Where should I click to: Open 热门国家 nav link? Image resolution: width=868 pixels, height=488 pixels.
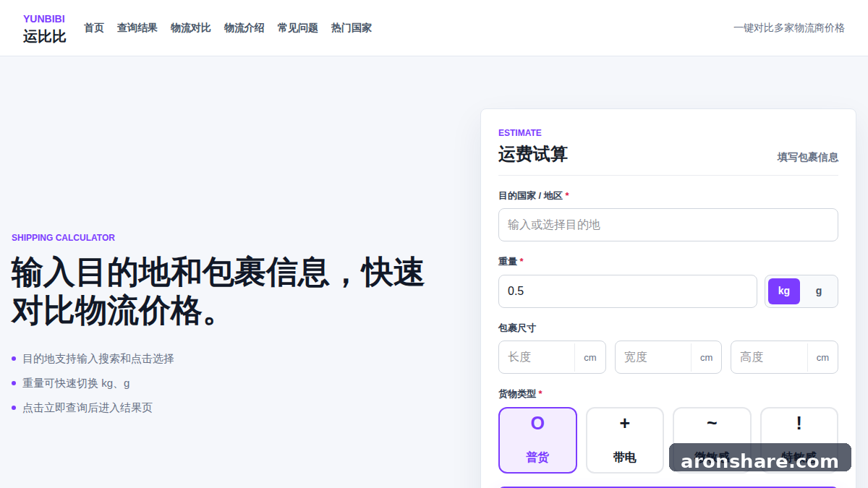pyautogui.click(x=352, y=28)
